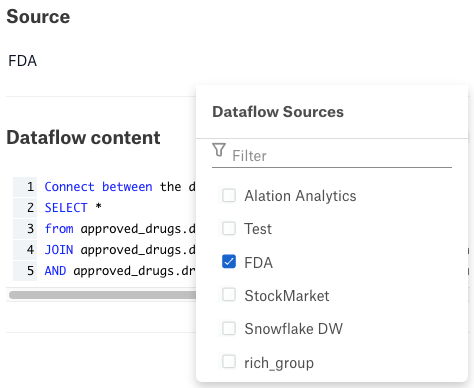Click the FDA value under Source

[22, 61]
